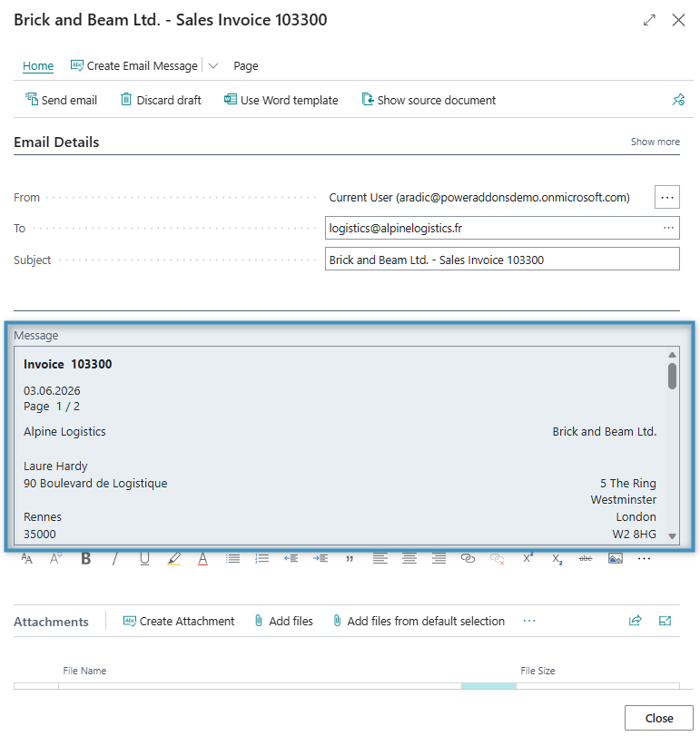This screenshot has height=736, width=700.
Task: Click the message scrollbar down arrow
Action: pyautogui.click(x=672, y=536)
